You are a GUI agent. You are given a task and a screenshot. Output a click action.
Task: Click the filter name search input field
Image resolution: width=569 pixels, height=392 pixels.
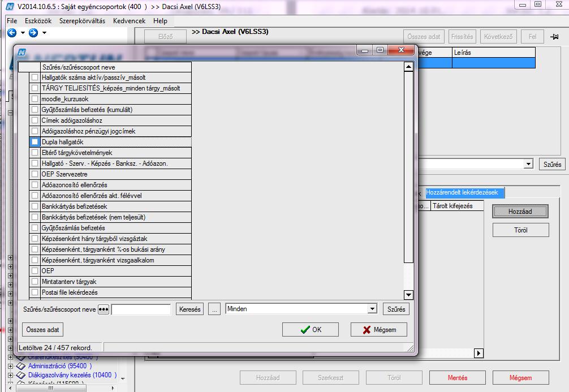[x=141, y=309]
